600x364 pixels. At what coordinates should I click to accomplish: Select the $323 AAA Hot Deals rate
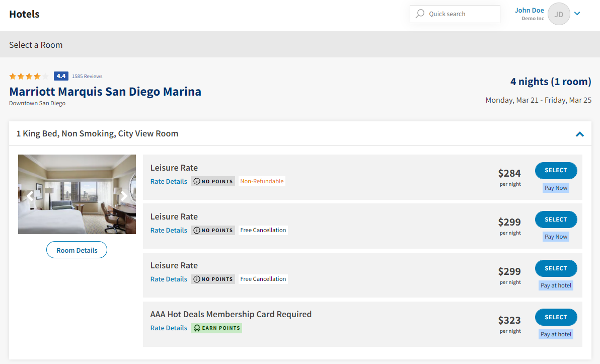[556, 317]
